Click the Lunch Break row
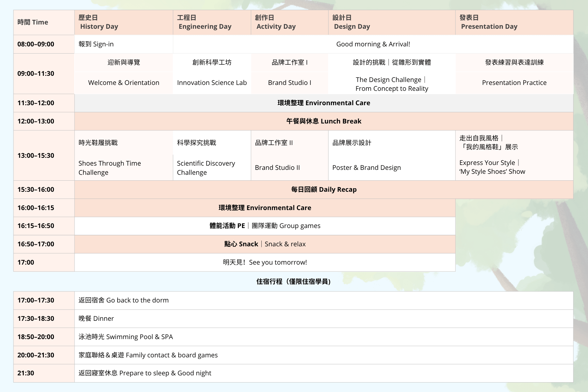Image resolution: width=588 pixels, height=392 pixels. click(x=323, y=121)
